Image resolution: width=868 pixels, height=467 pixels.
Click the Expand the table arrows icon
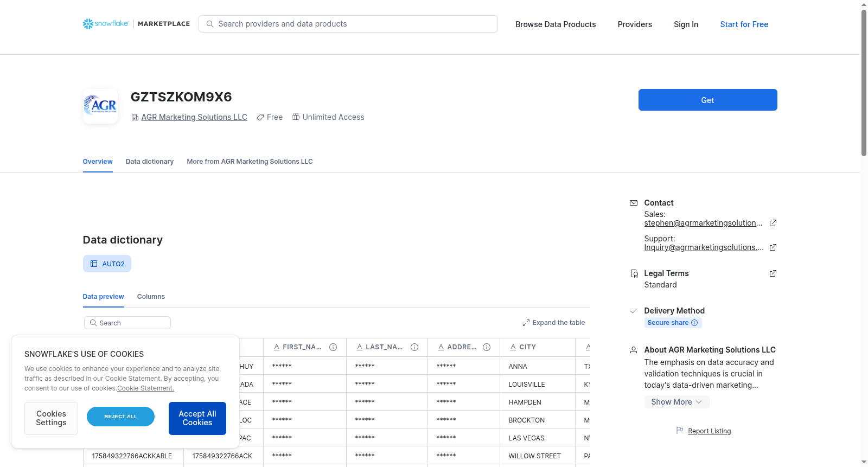[526, 323]
